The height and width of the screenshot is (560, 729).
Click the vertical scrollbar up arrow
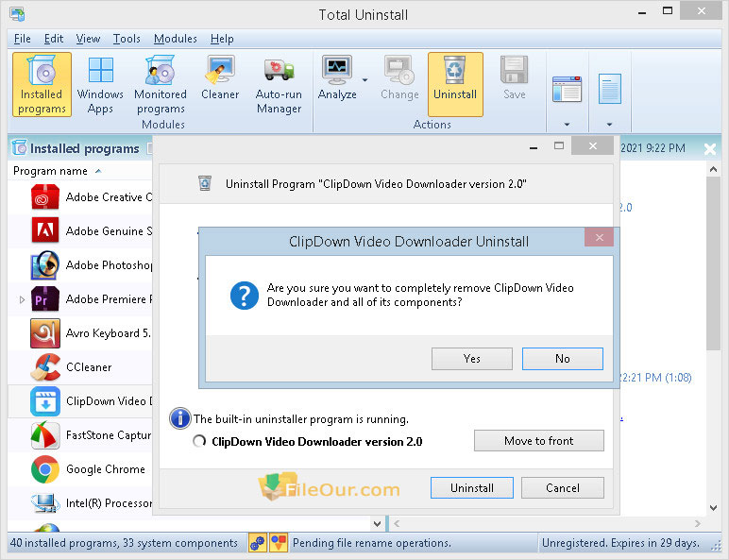point(713,170)
